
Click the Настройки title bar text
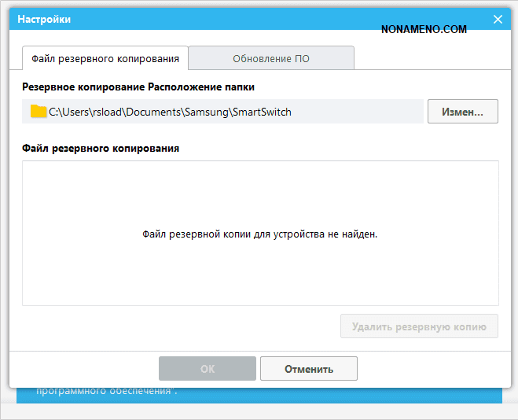pos(43,20)
